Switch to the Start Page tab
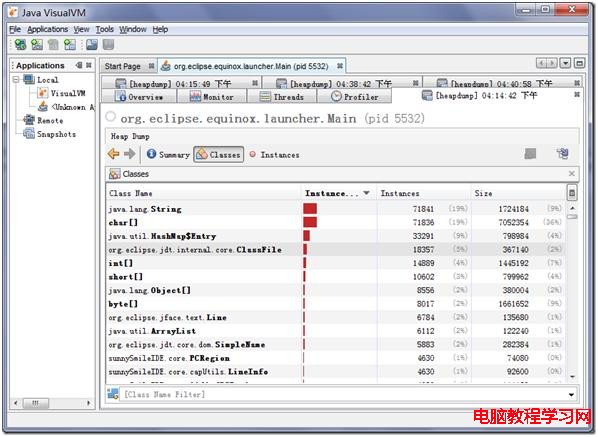This screenshot has width=598, height=437. [122, 66]
